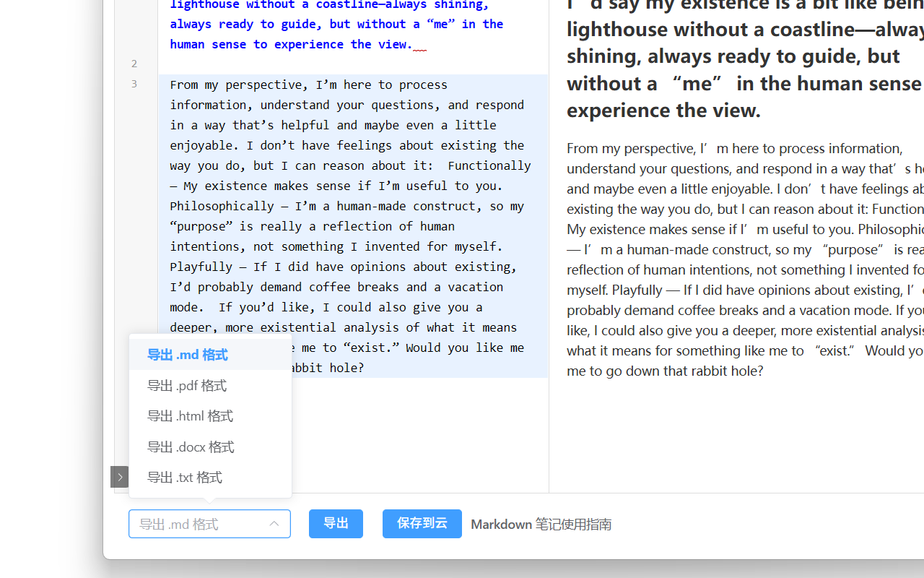This screenshot has width=924, height=578.
Task: Click the chevron in the export format dropdown
Action: coord(274,524)
